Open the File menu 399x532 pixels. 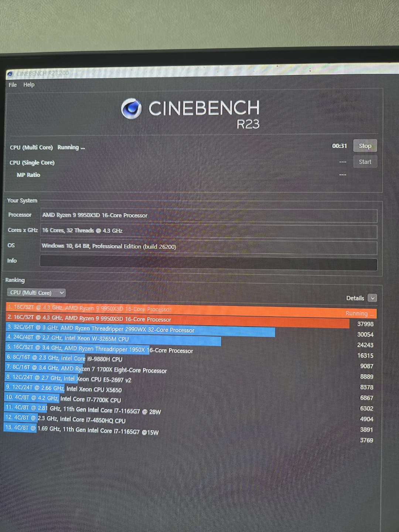click(13, 85)
